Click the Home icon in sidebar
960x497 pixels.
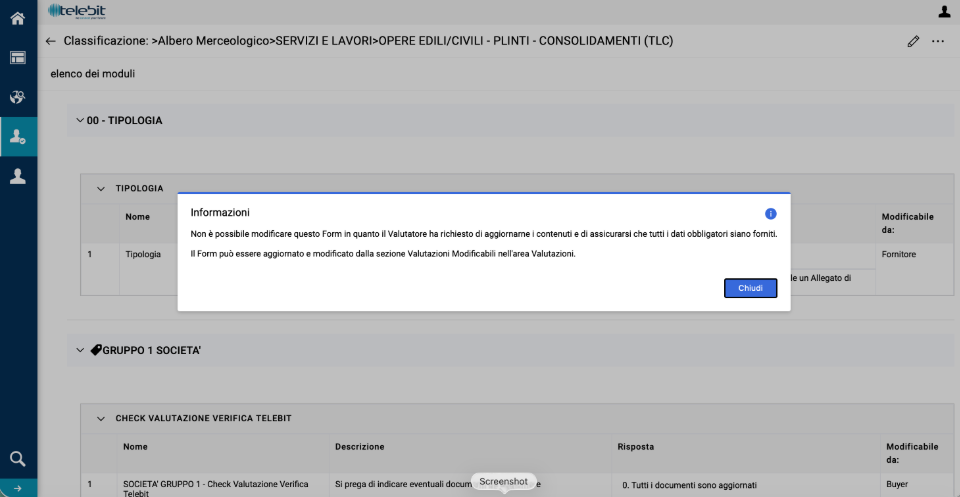coord(17,17)
